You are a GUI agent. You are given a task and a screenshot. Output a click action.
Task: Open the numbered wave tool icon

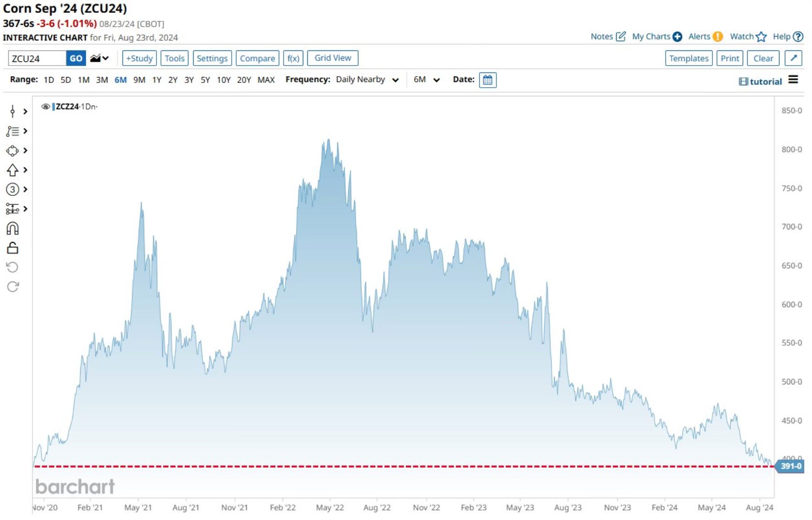point(12,189)
